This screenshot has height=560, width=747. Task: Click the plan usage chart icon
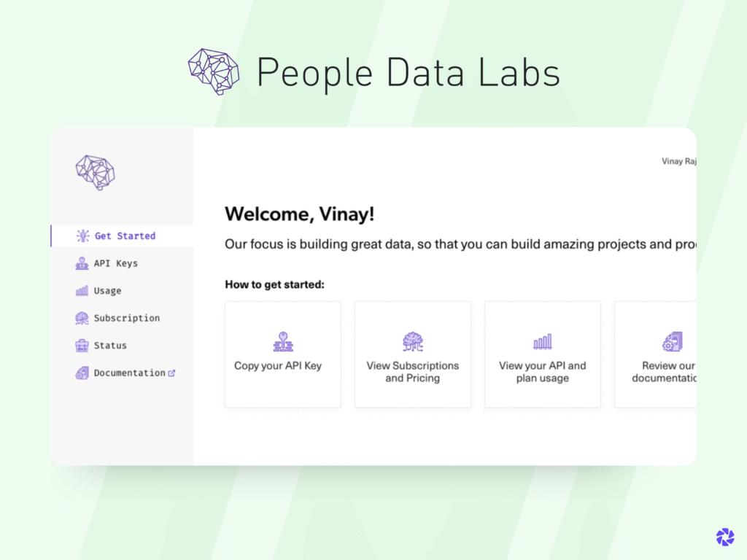(x=542, y=340)
